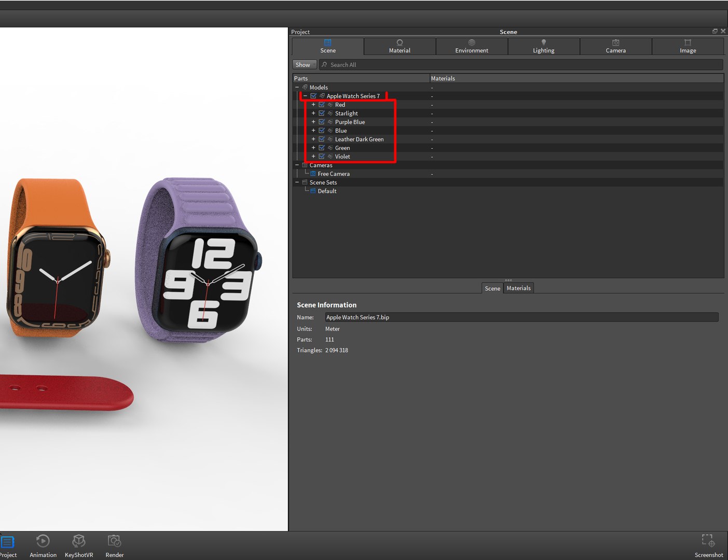Expand the Starlight part group
Screen dimensions: 728x560
313,113
